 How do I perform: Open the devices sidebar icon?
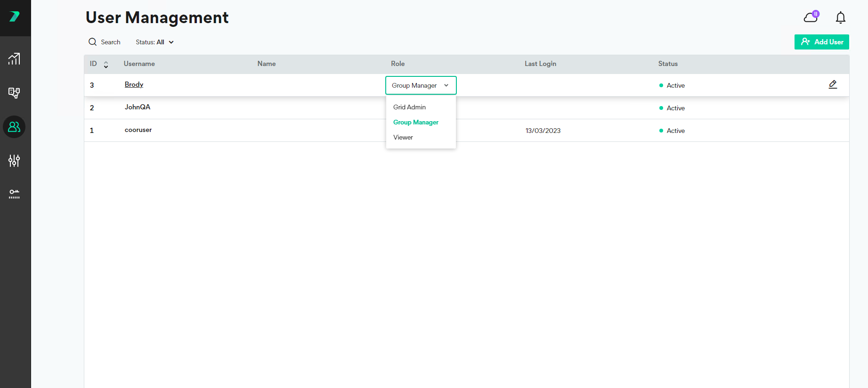14,93
